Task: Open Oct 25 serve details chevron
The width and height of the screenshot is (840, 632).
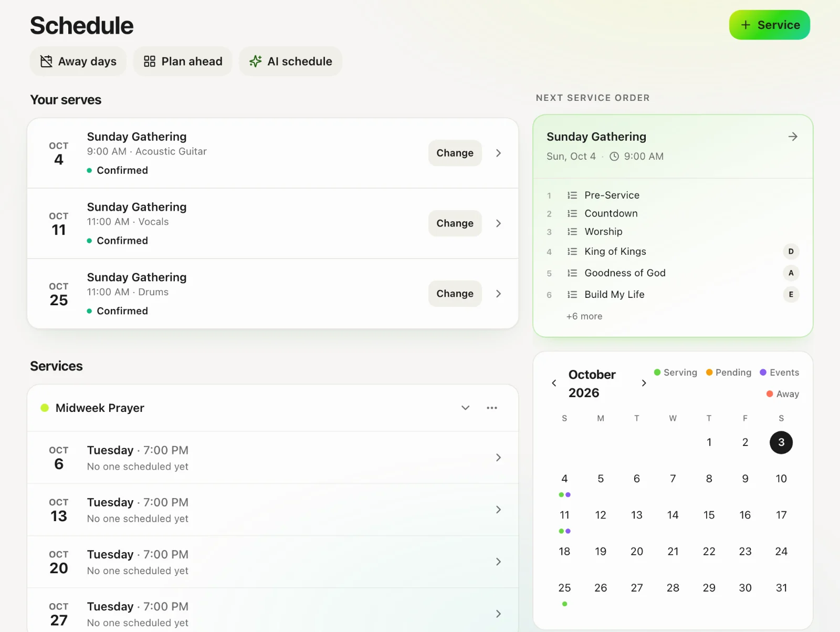Action: 498,294
